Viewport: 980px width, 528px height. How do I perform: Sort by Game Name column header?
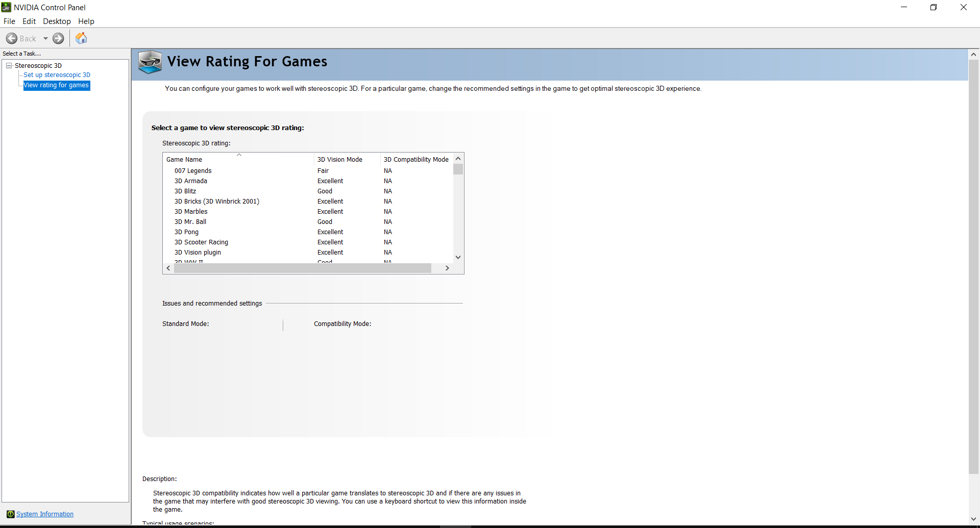pos(238,159)
